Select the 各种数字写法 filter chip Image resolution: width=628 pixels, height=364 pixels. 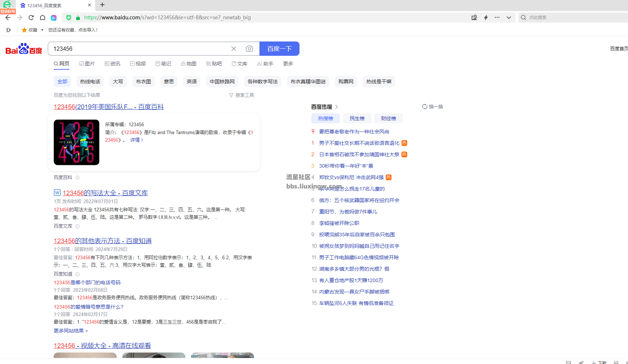263,82
